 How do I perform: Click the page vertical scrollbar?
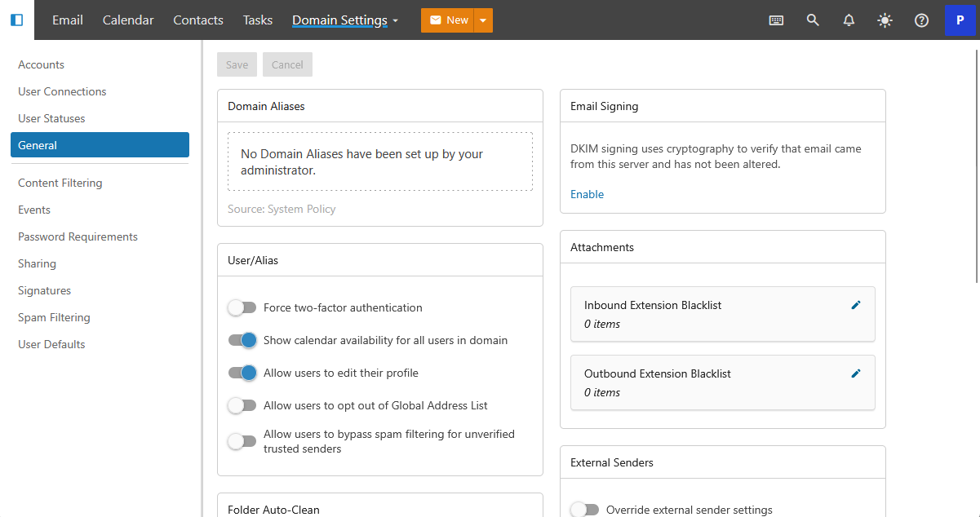[976, 163]
